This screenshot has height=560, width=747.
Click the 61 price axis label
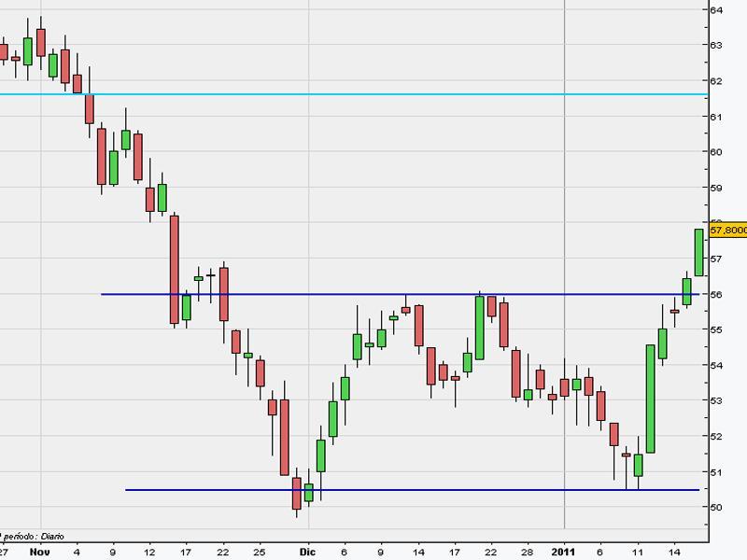pyautogui.click(x=716, y=117)
